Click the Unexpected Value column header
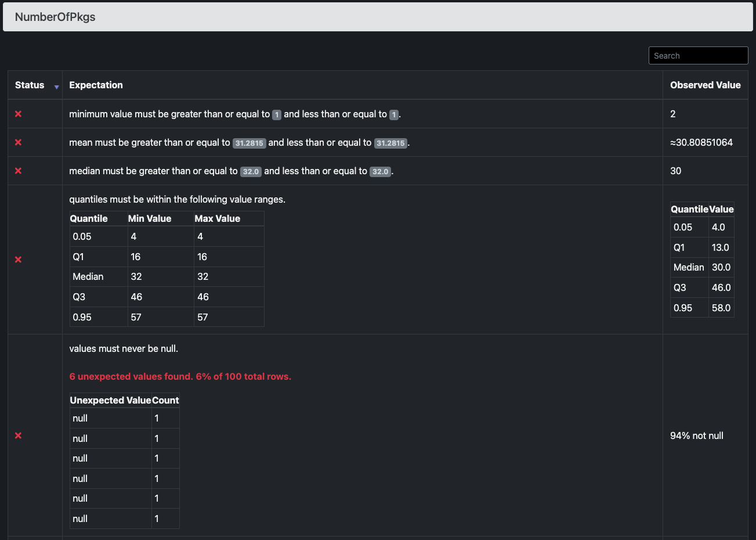Image resolution: width=756 pixels, height=540 pixels. point(110,400)
